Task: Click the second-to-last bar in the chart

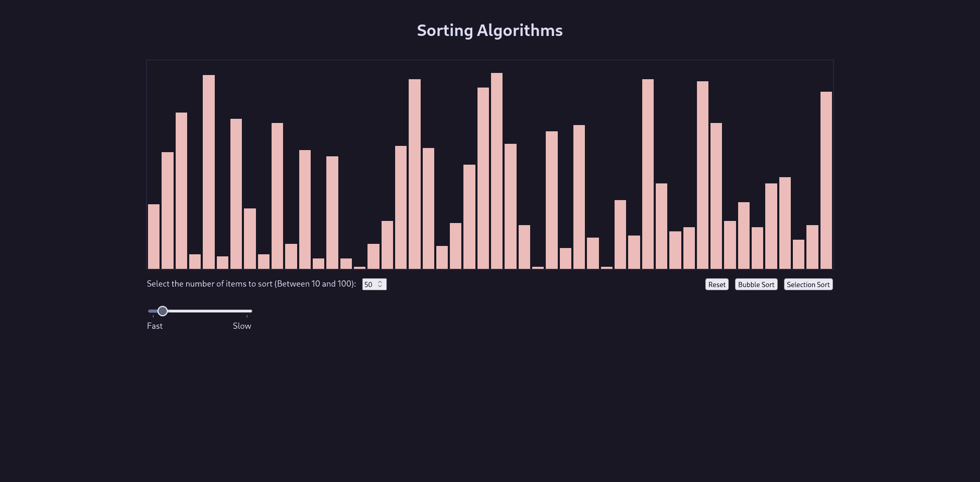Action: pyautogui.click(x=812, y=247)
